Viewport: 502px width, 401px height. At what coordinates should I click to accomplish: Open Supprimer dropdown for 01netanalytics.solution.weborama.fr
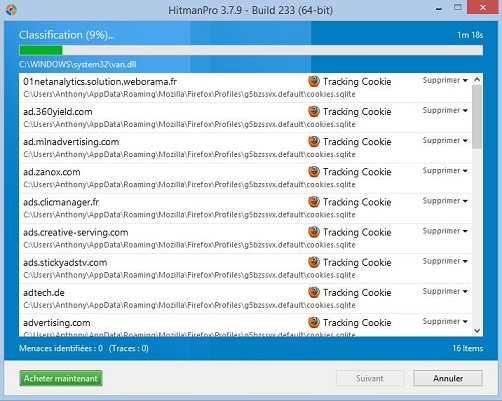(x=445, y=80)
